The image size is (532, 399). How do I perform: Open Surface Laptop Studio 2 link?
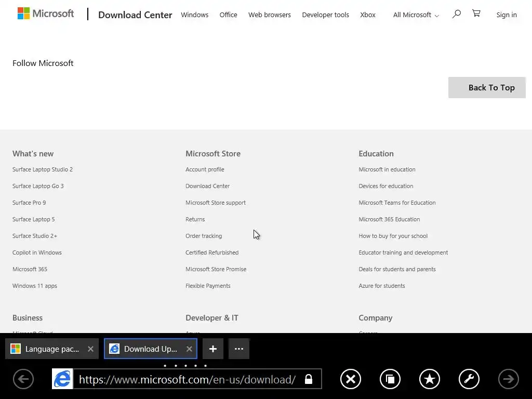[43, 169]
